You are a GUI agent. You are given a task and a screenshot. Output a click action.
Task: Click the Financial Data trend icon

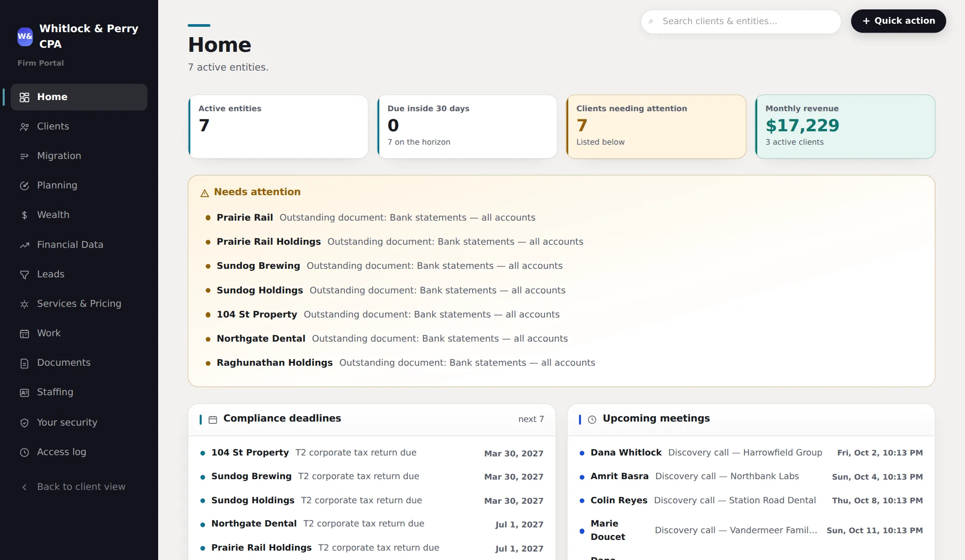[25, 245]
